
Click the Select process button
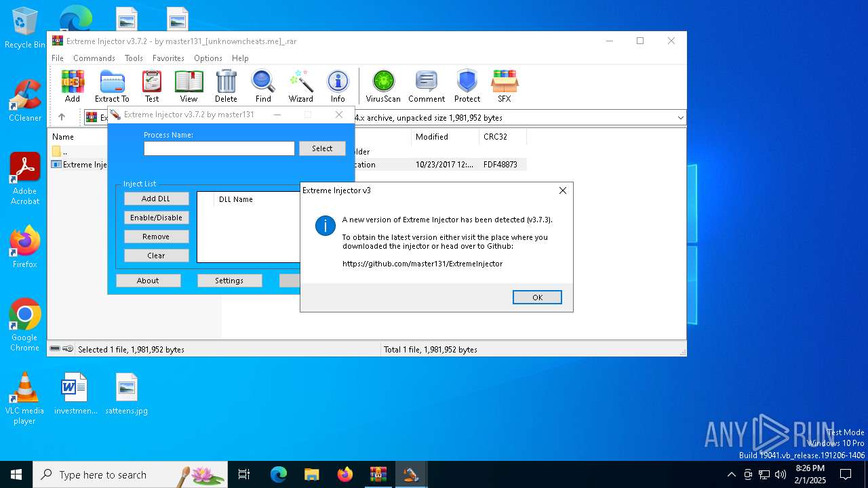point(322,148)
